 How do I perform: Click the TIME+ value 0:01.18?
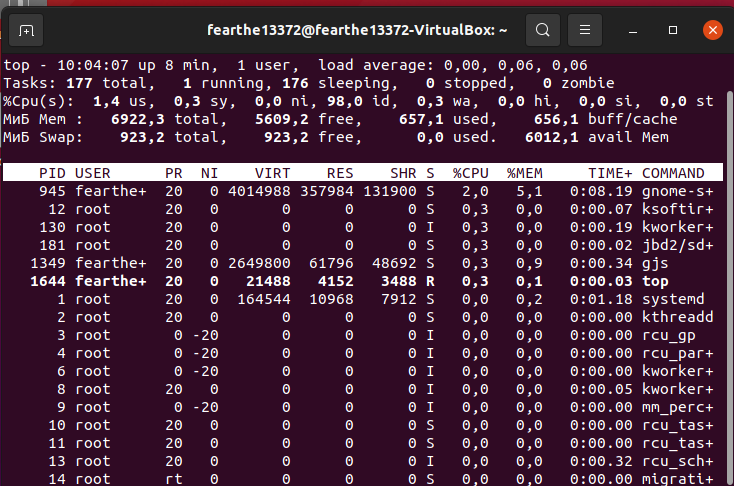point(601,299)
